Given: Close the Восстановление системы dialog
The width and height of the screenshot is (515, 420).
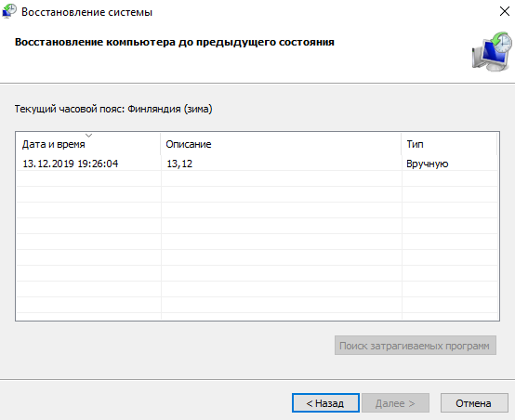Looking at the screenshot, I should pyautogui.click(x=504, y=11).
